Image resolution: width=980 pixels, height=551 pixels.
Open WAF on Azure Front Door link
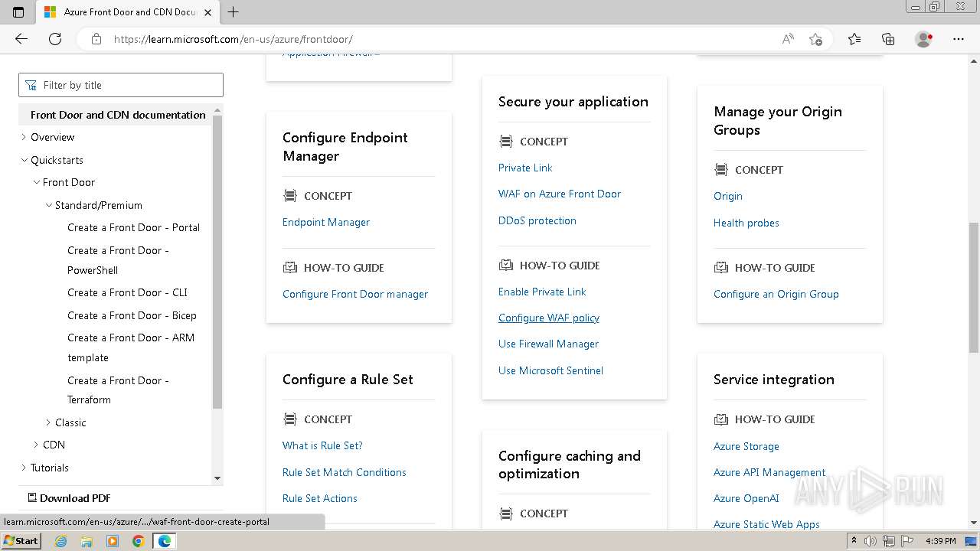coord(560,194)
